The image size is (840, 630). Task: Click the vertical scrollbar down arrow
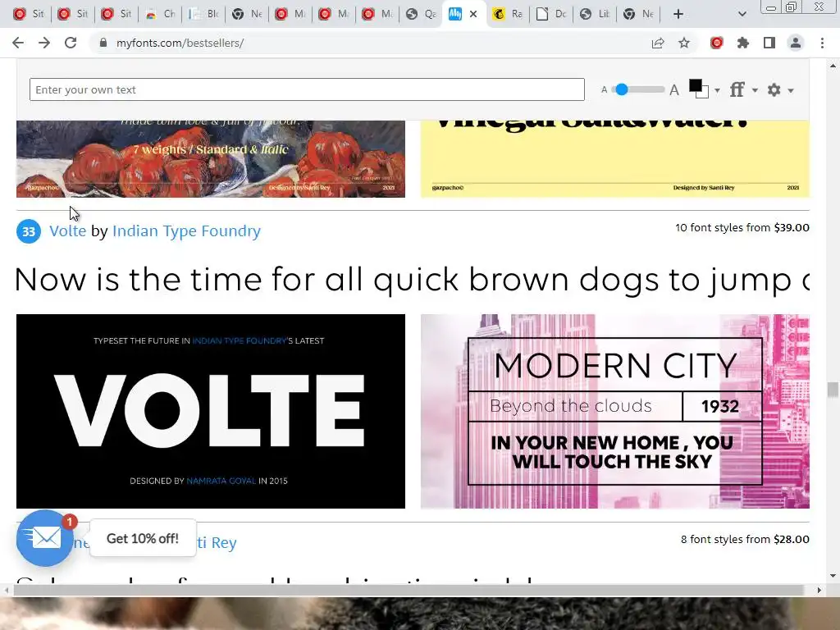click(x=833, y=576)
